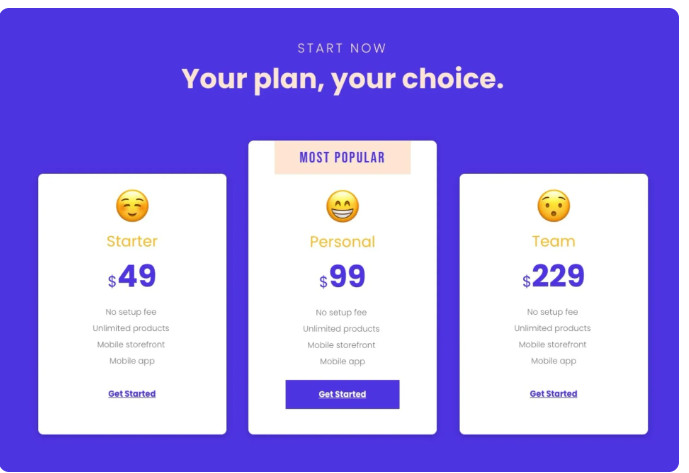Screen dimensions: 689x473
Task: Click the $99 Personal price
Action: point(343,277)
